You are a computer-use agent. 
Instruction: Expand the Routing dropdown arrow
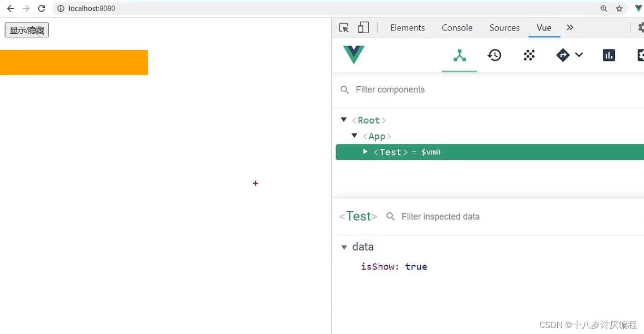579,55
